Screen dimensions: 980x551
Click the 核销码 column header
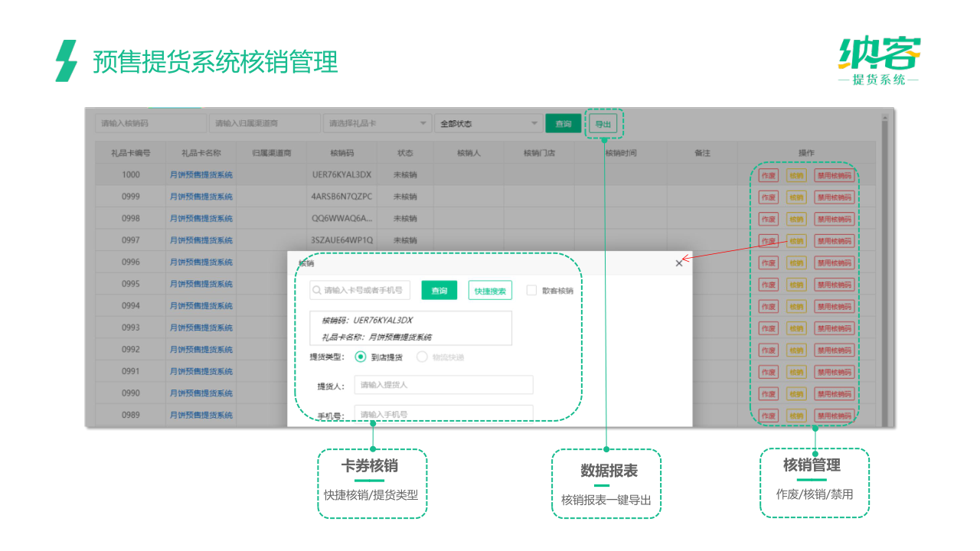pos(342,153)
